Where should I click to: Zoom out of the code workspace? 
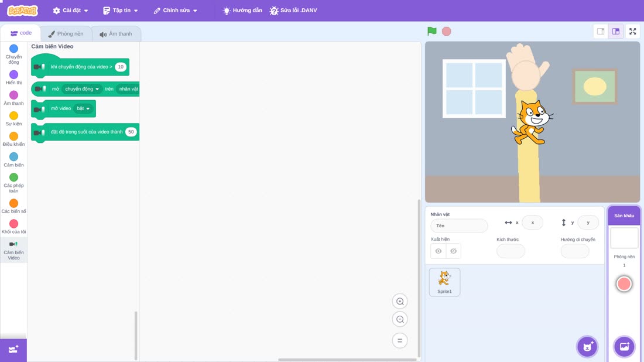click(400, 319)
